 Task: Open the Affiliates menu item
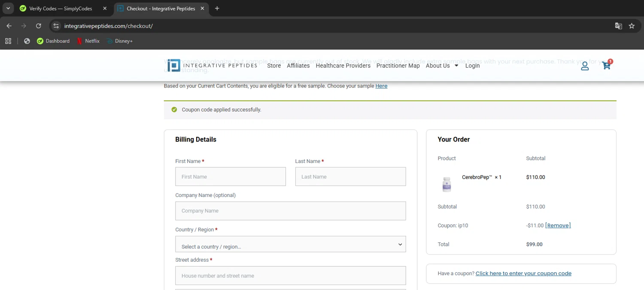point(298,66)
